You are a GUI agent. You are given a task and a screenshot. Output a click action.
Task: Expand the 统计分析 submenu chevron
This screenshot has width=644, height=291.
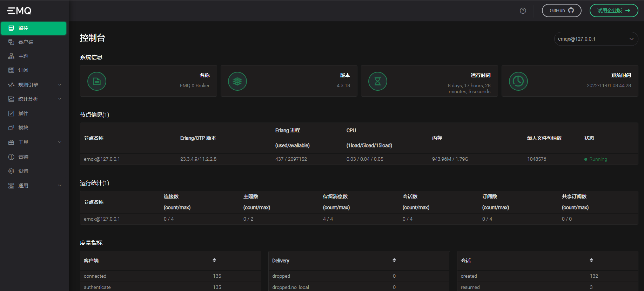[x=60, y=99]
